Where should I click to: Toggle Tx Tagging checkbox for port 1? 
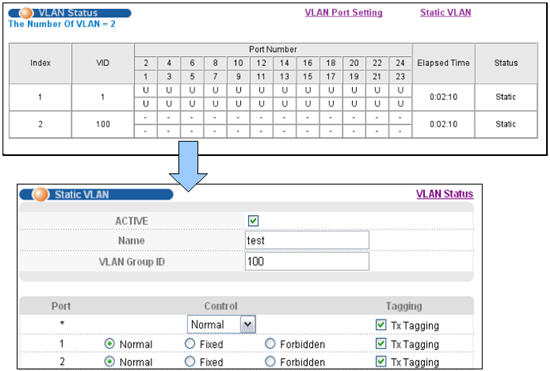point(381,344)
